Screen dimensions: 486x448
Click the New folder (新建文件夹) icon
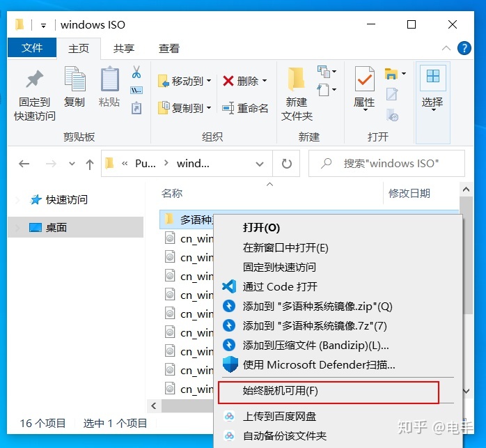point(297,79)
